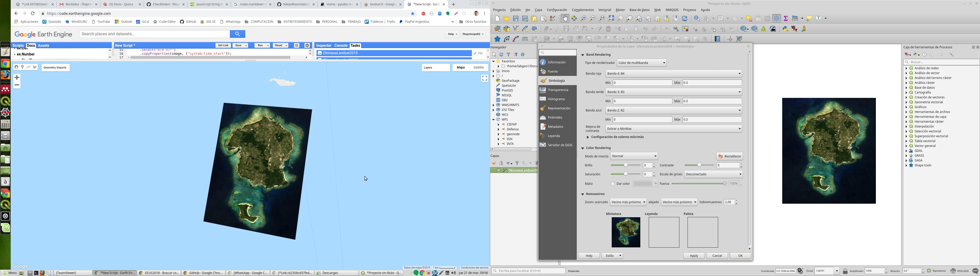This screenshot has height=276, width=980.
Task: Adjust the Brillo slider
Action: pyautogui.click(x=626, y=165)
